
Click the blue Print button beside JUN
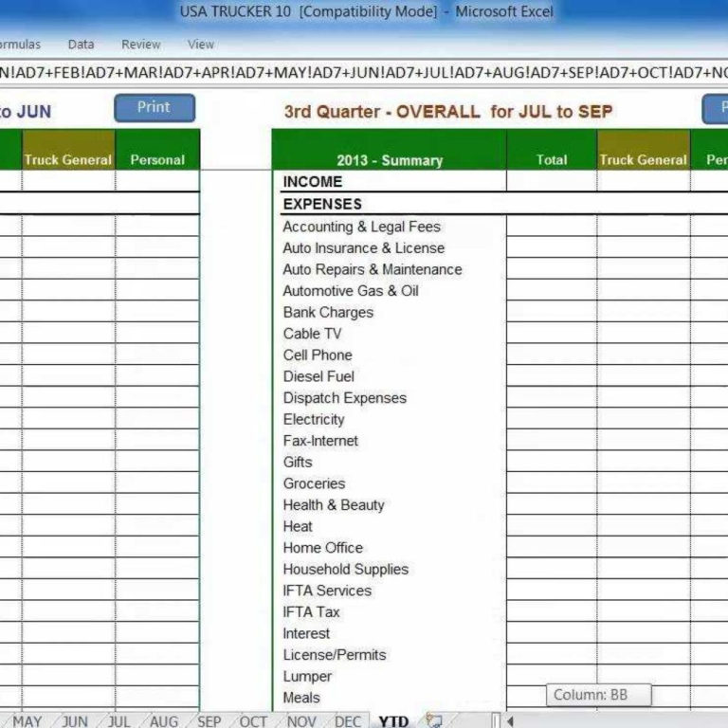tap(155, 108)
